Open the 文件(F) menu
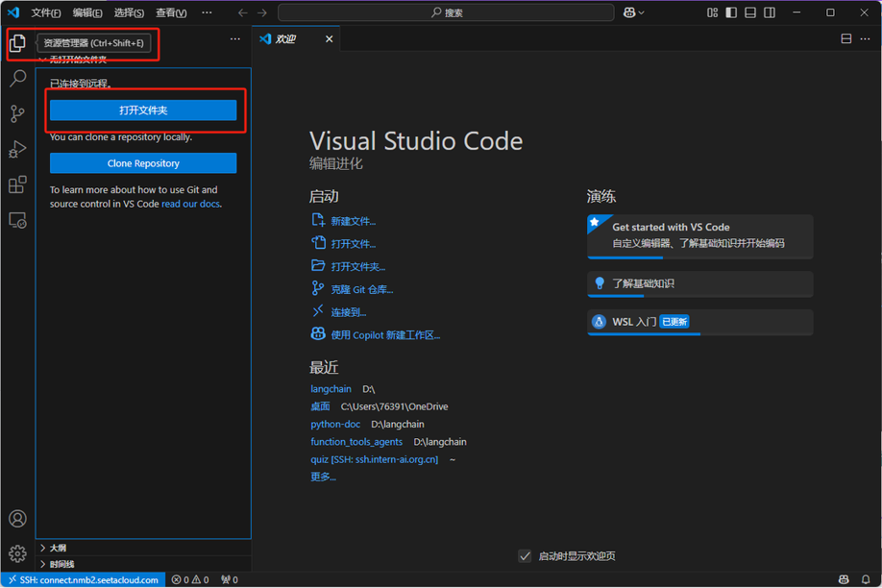The image size is (882, 588). (x=45, y=12)
